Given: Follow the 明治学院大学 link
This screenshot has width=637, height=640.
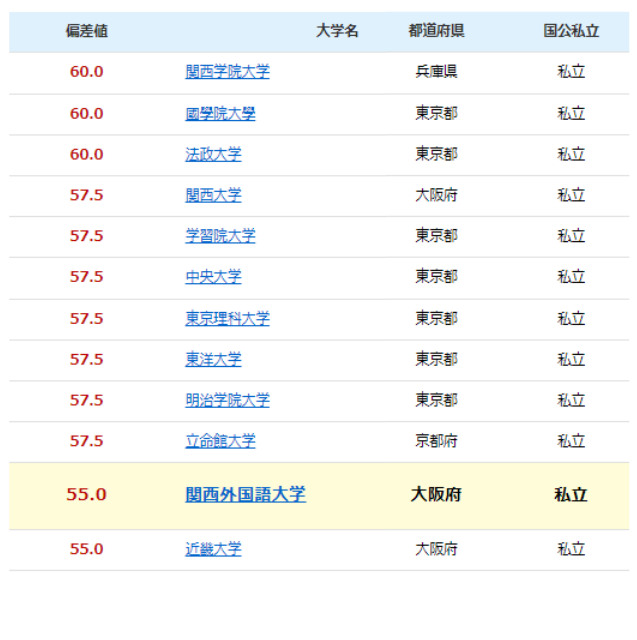Looking at the screenshot, I should pyautogui.click(x=227, y=400).
